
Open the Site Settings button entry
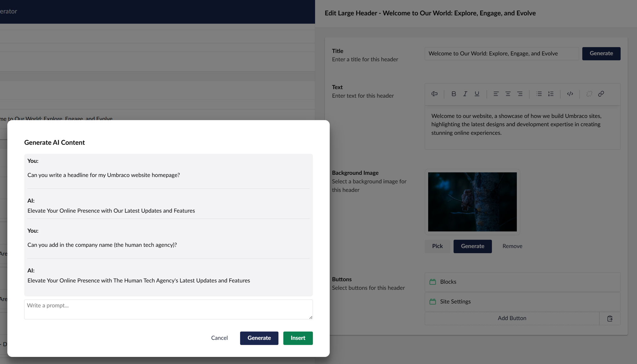click(522, 302)
